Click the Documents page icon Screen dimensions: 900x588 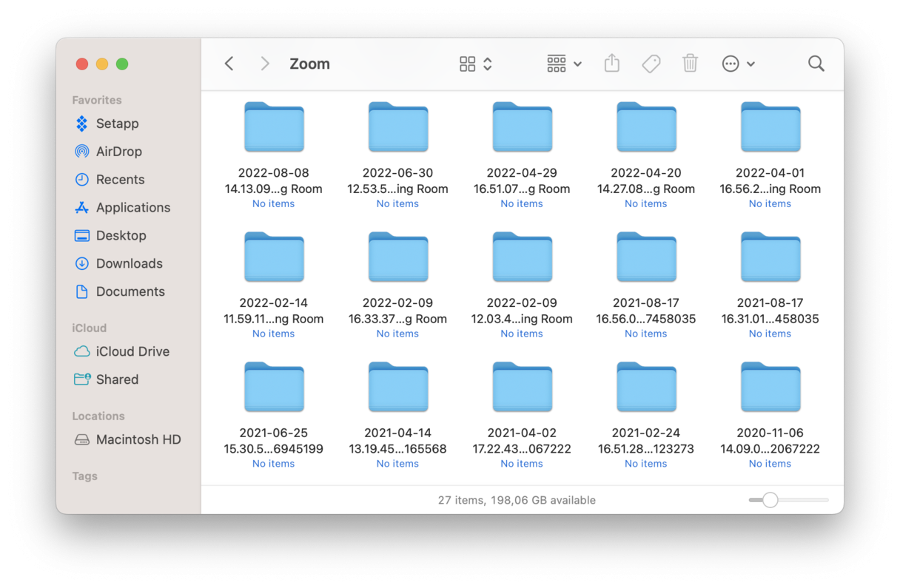click(x=82, y=291)
